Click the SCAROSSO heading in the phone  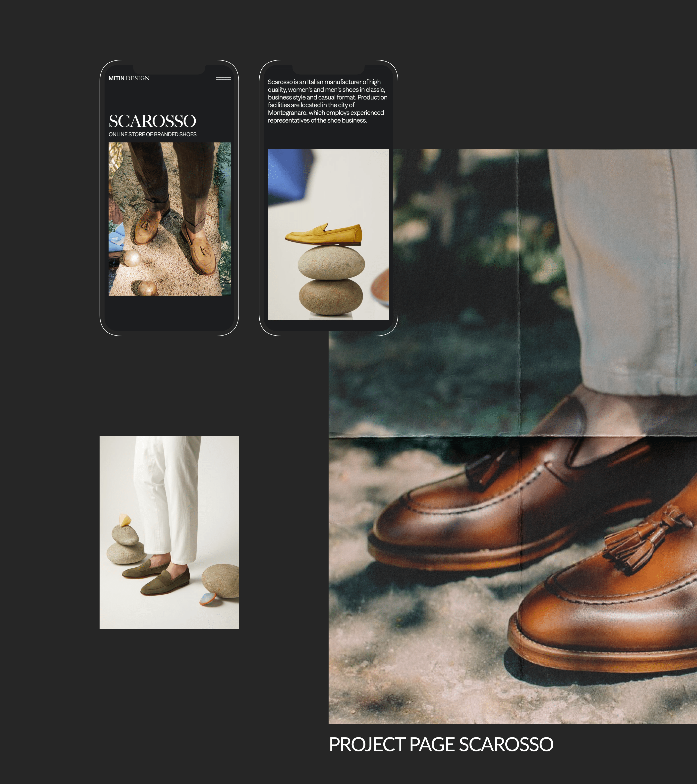152,121
